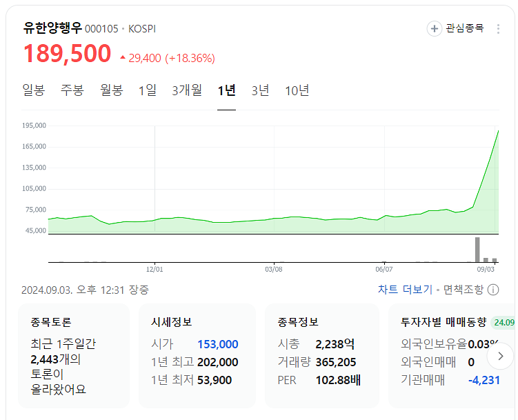Click the 시총 value 2,238억
Screen dimensions: 518x420
pos(335,344)
